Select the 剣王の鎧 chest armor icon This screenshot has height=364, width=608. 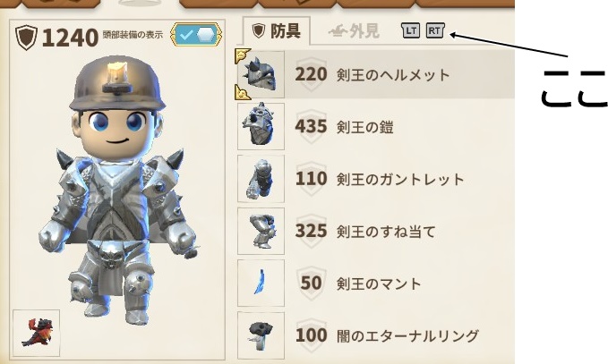[261, 126]
